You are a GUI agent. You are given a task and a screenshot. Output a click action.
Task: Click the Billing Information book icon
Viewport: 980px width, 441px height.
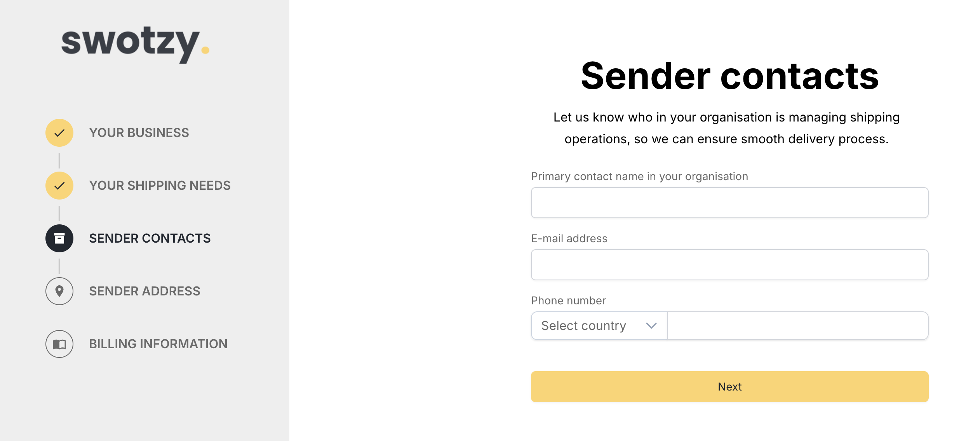coord(59,344)
